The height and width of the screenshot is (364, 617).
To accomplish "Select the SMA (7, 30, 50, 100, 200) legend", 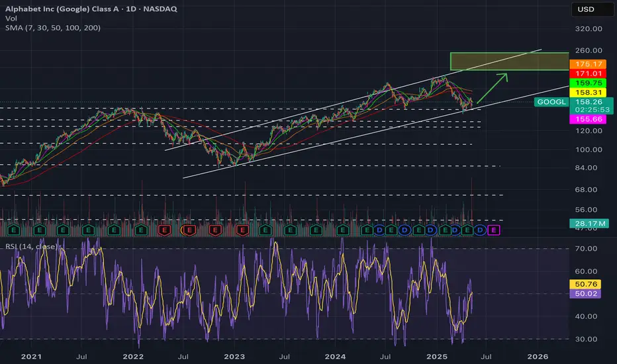I will pyautogui.click(x=53, y=28).
